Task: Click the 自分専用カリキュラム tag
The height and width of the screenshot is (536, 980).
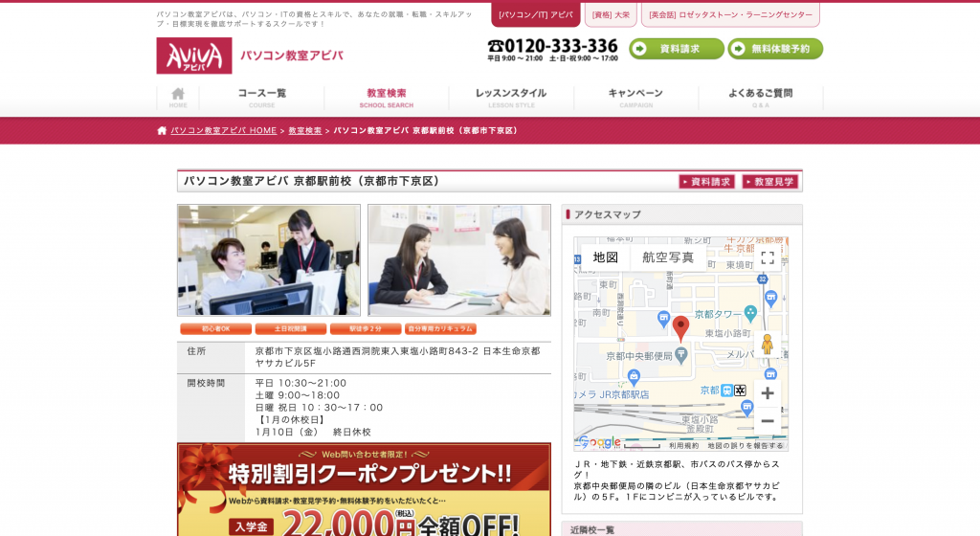Action: (x=440, y=328)
